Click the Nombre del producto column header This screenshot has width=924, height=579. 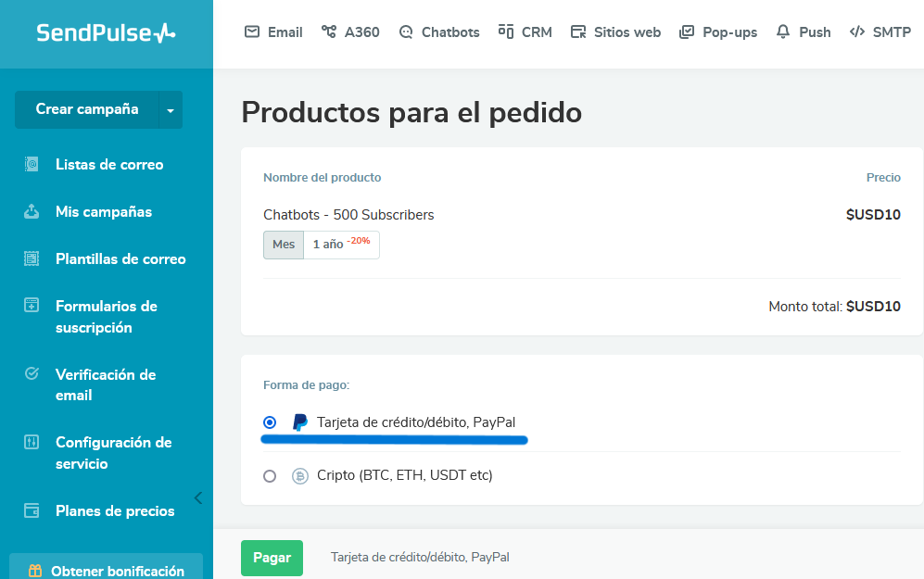(x=323, y=177)
